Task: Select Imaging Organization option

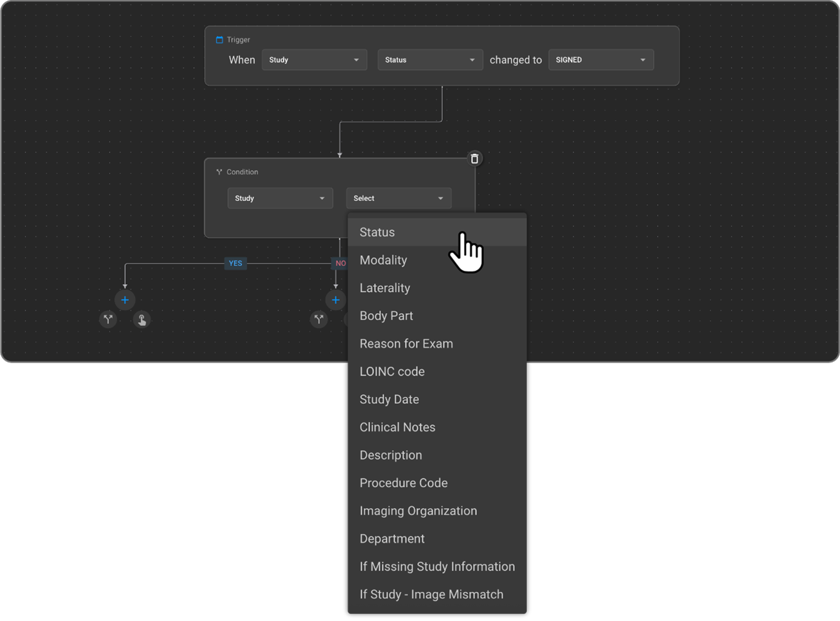Action: pyautogui.click(x=418, y=511)
